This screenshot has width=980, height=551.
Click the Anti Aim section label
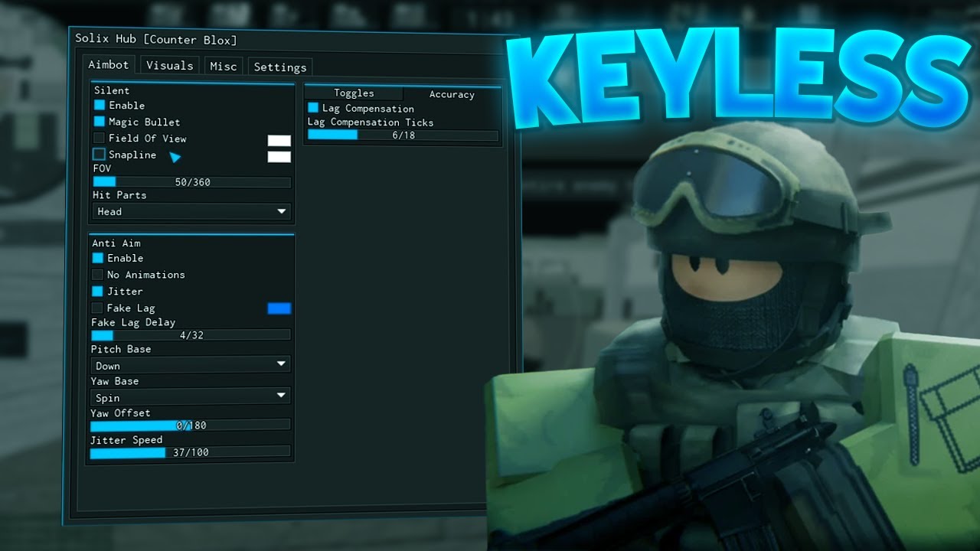116,243
